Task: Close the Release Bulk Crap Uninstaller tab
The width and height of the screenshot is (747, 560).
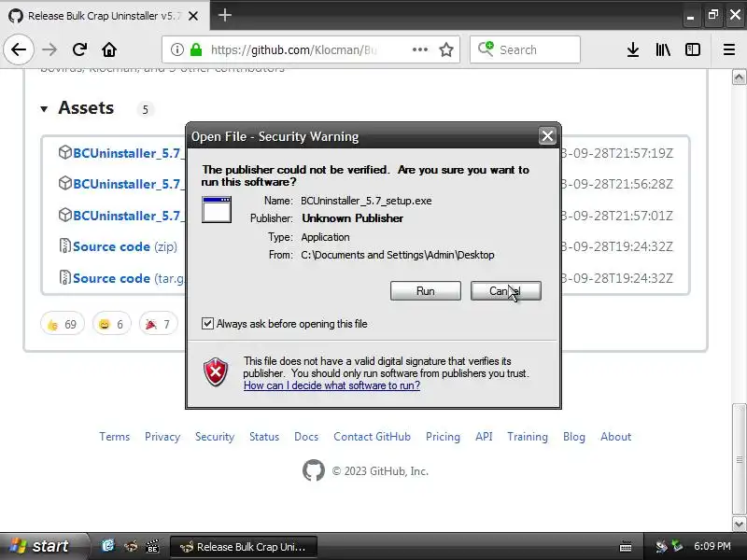Action: pyautogui.click(x=193, y=16)
